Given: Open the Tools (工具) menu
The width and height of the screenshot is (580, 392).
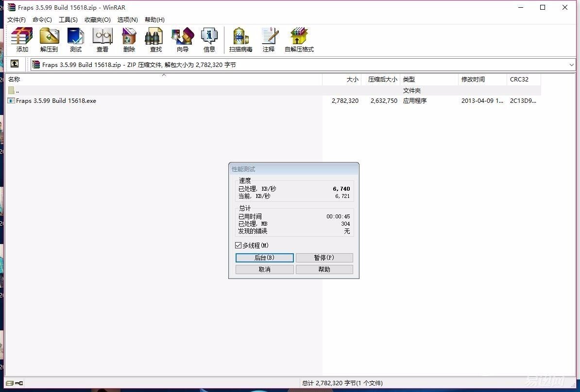Looking at the screenshot, I should tap(68, 19).
